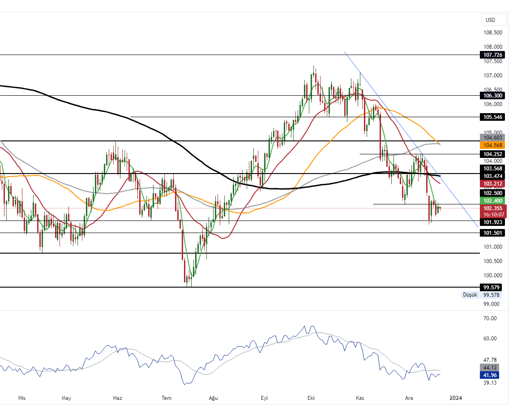
Task: Select the green 102.400 moving average label
Action: point(492,201)
